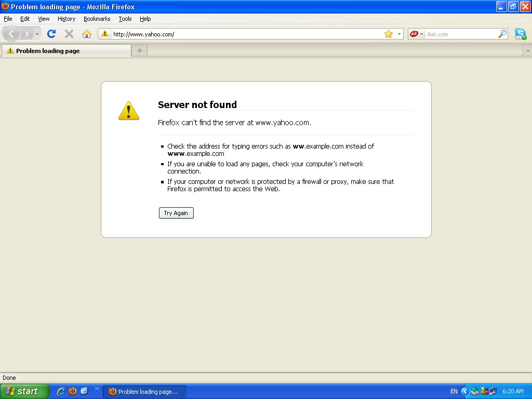Open the address bar history dropdown

click(x=399, y=34)
